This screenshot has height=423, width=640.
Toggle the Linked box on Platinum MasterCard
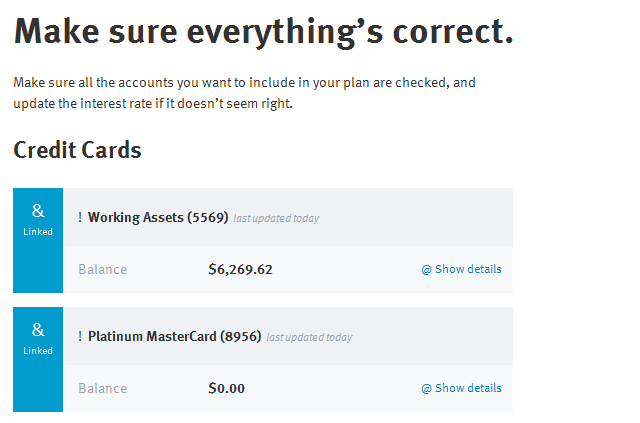tap(38, 359)
